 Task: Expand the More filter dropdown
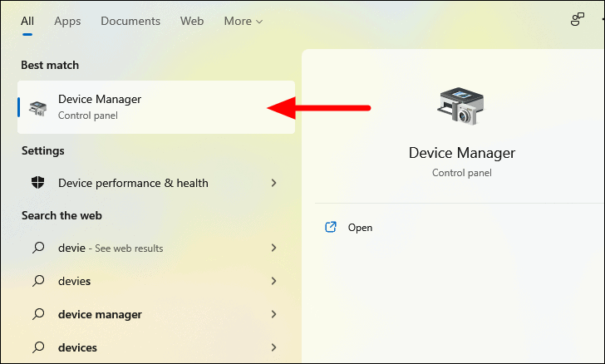(243, 22)
